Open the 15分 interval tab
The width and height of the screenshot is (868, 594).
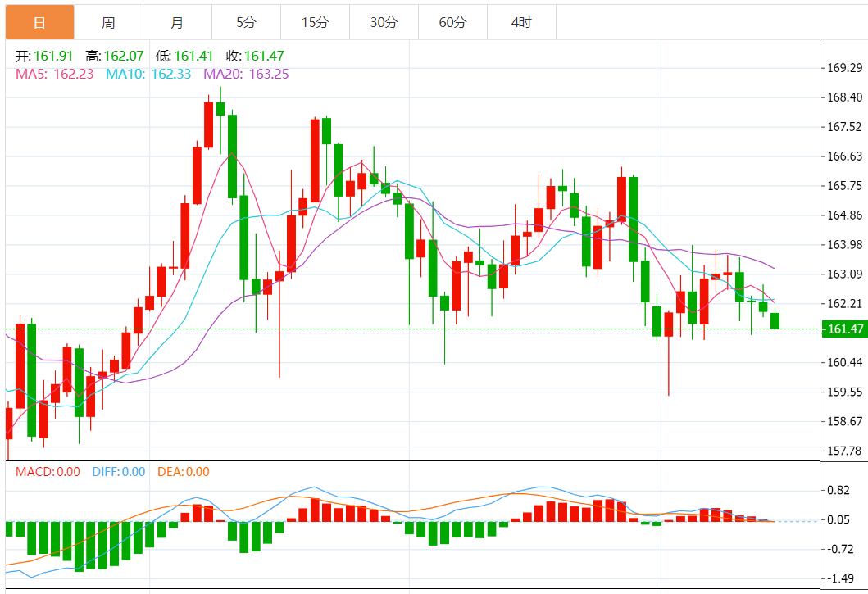[315, 23]
